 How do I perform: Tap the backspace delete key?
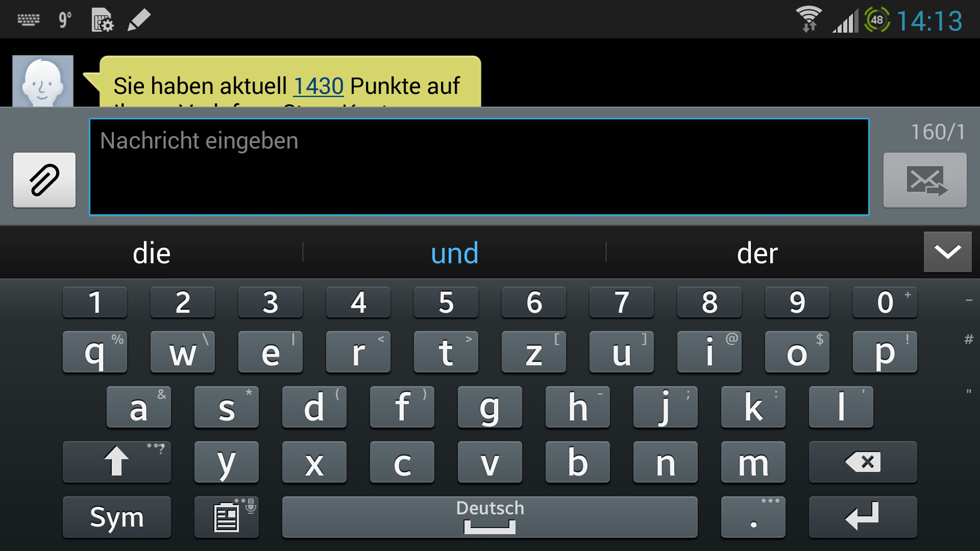pos(863,462)
